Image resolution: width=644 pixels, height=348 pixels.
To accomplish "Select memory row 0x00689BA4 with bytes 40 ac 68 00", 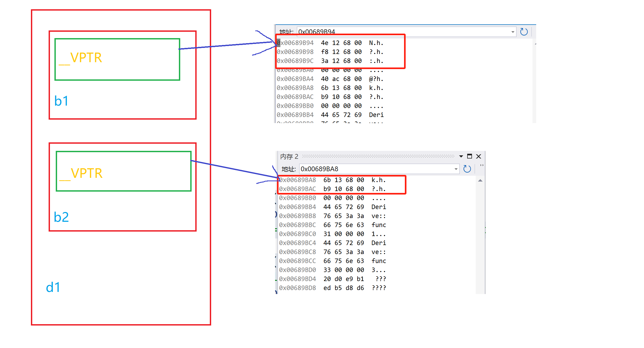I will [x=330, y=79].
